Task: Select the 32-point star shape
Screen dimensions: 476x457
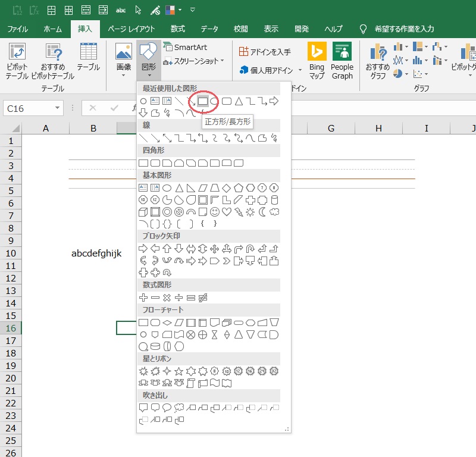Action: pyautogui.click(x=274, y=371)
